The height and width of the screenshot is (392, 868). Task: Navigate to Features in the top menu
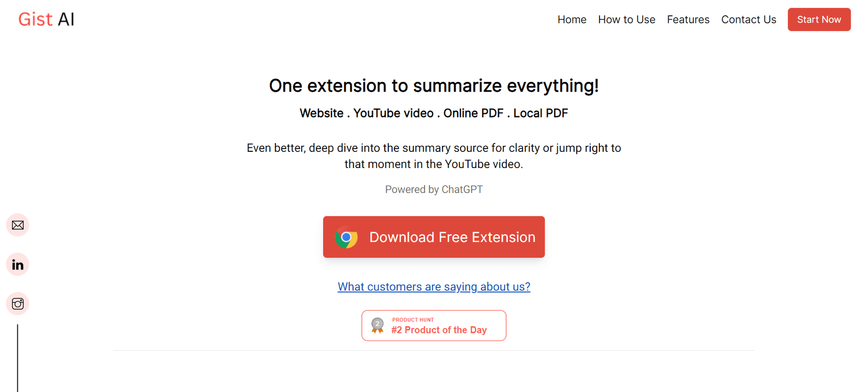click(x=688, y=20)
